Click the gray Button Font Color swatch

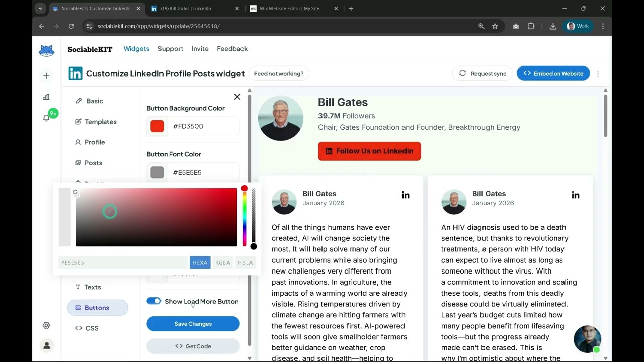[x=157, y=172]
